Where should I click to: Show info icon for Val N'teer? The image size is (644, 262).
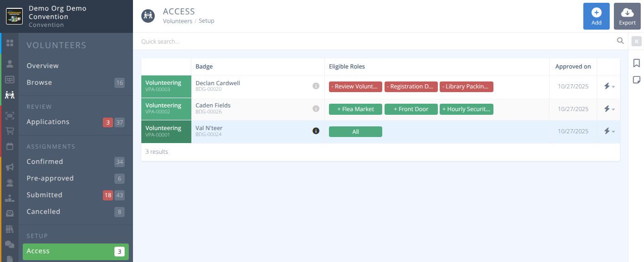(316, 131)
